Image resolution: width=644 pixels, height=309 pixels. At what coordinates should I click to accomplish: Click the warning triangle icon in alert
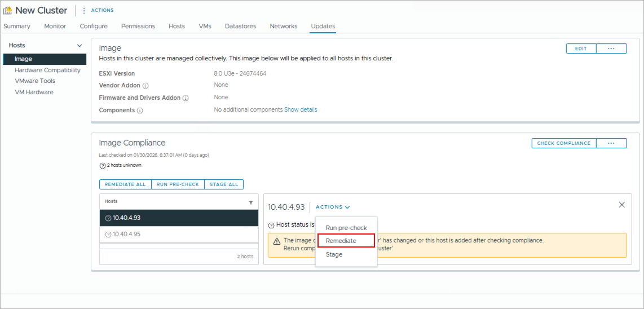[277, 241]
